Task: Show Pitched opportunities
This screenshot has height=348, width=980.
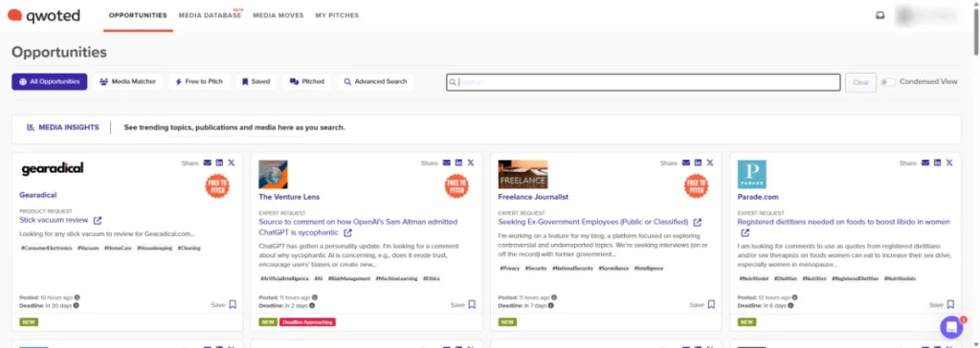Action: tap(307, 82)
